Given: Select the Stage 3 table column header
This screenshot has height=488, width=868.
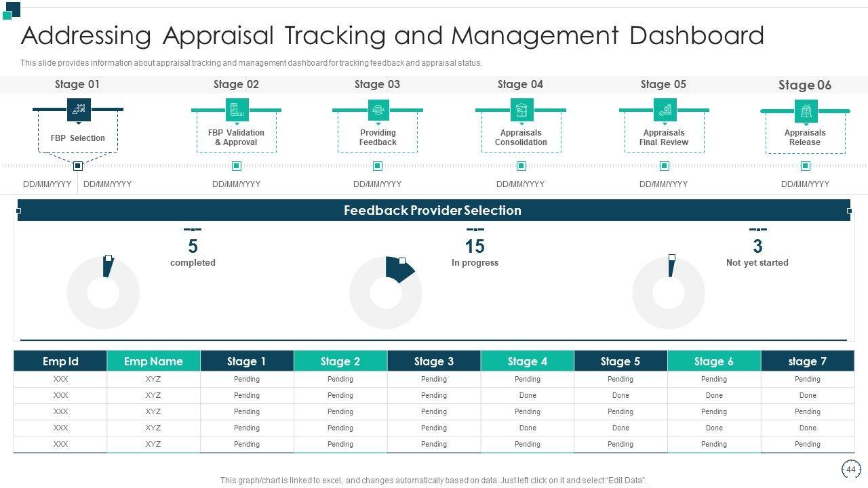Looking at the screenshot, I should click(434, 361).
